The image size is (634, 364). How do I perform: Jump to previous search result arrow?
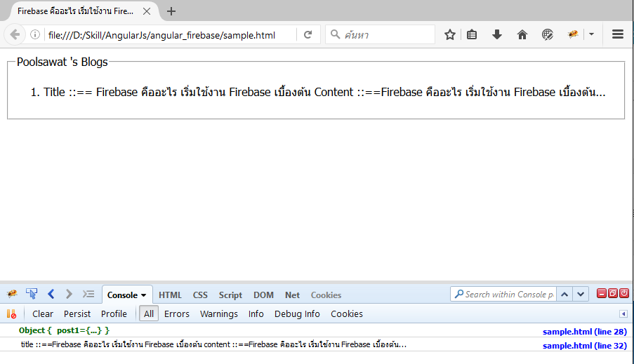click(564, 294)
